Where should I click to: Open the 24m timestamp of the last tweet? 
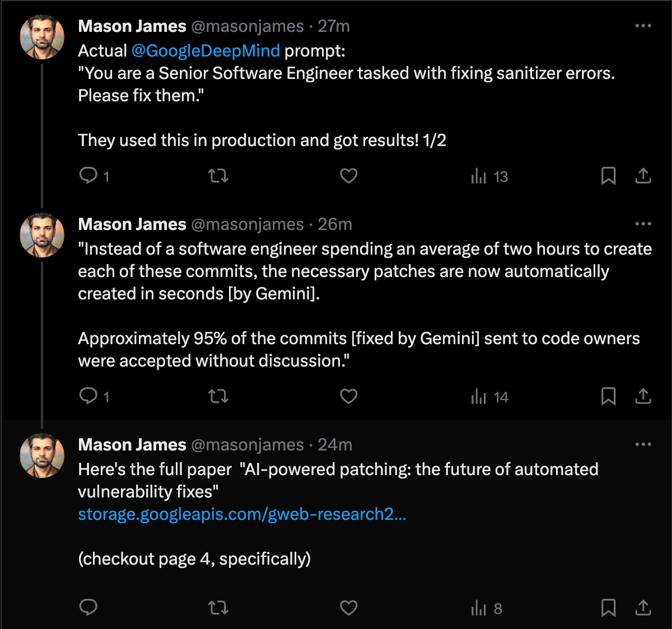point(335,445)
